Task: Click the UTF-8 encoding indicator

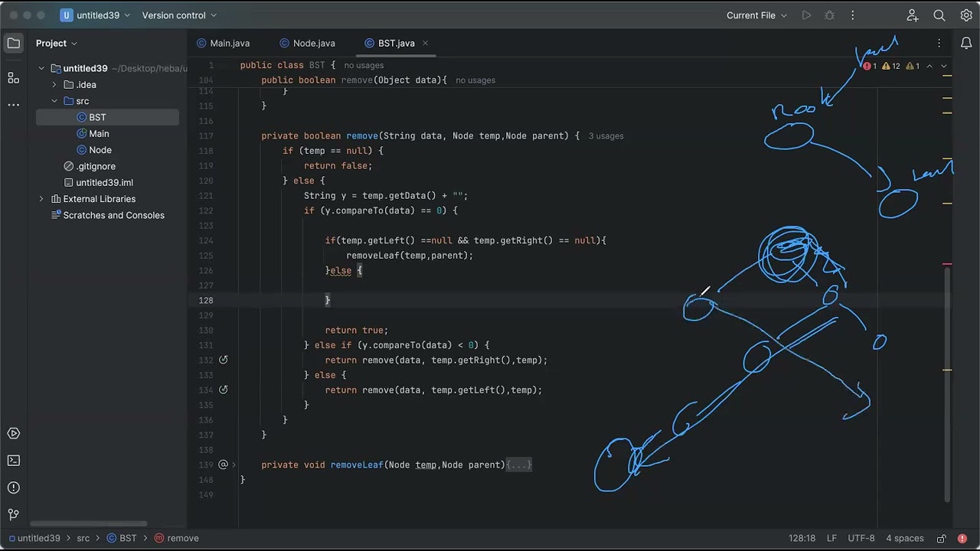Action: (861, 538)
